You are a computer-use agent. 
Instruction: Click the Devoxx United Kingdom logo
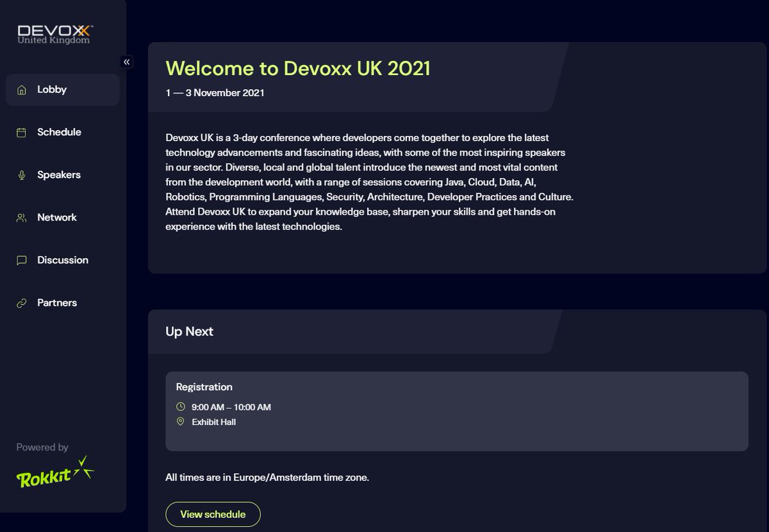(x=56, y=35)
